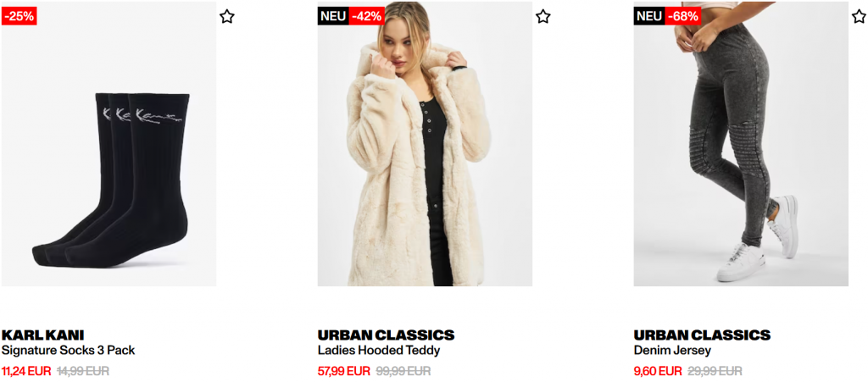Click the -68% discount badge
Image resolution: width=868 pixels, height=382 pixels.
pyautogui.click(x=682, y=17)
